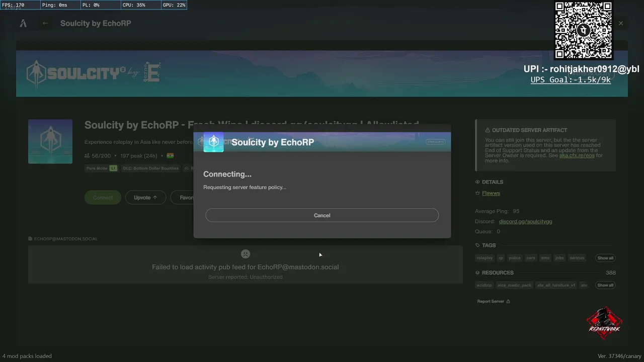Click version text Ver. 37346/canary

coord(619,356)
